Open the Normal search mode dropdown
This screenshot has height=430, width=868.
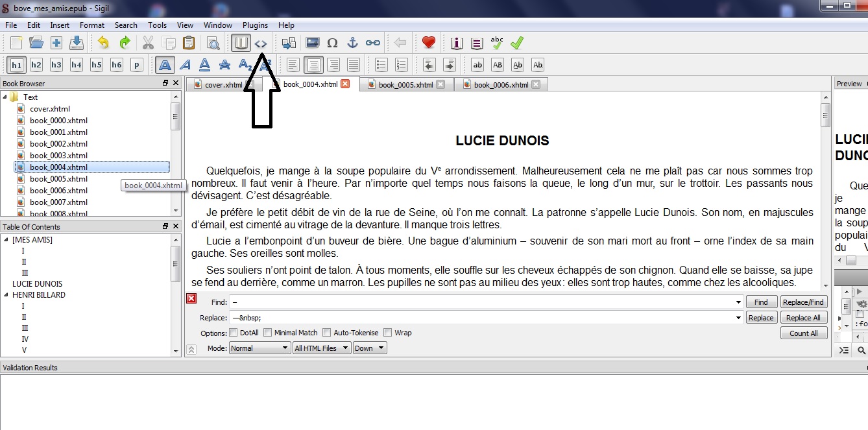pos(259,348)
